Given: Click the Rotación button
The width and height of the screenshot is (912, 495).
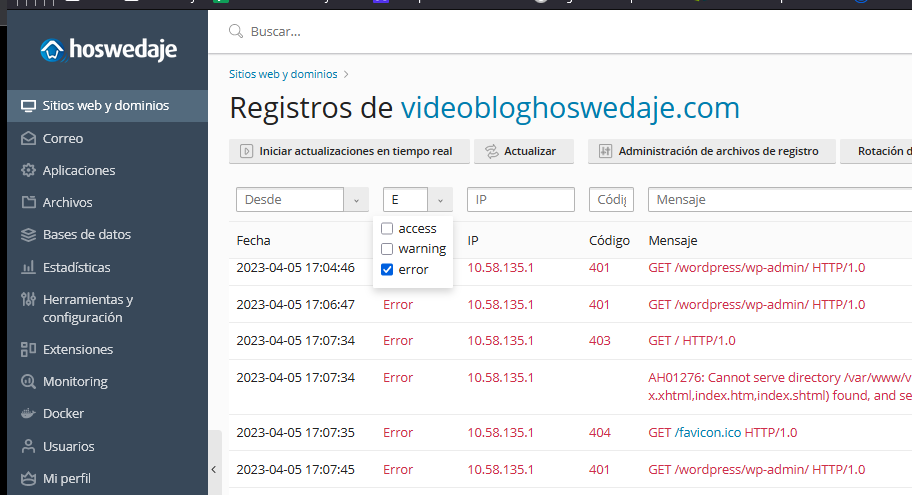Looking at the screenshot, I should [x=876, y=151].
